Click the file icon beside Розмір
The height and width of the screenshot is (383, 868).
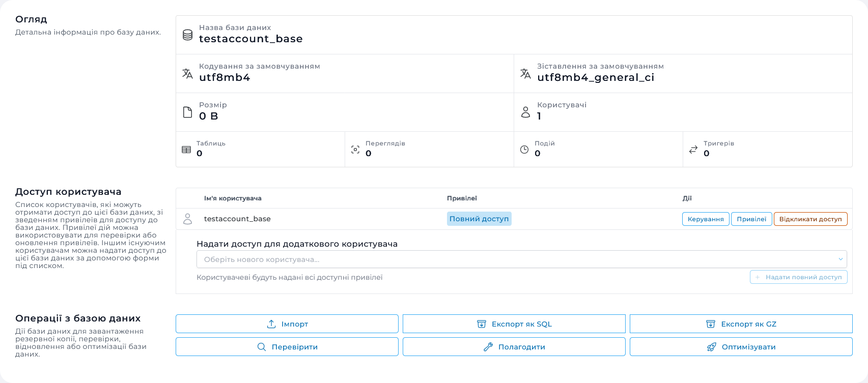click(x=187, y=112)
